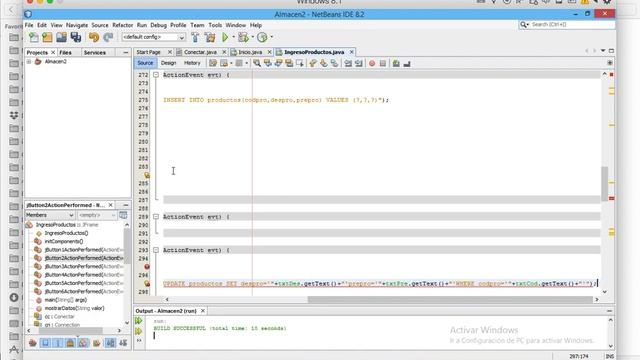Click the Next Bookmark editor icon
This screenshot has height=360, width=640.
tap(324, 63)
